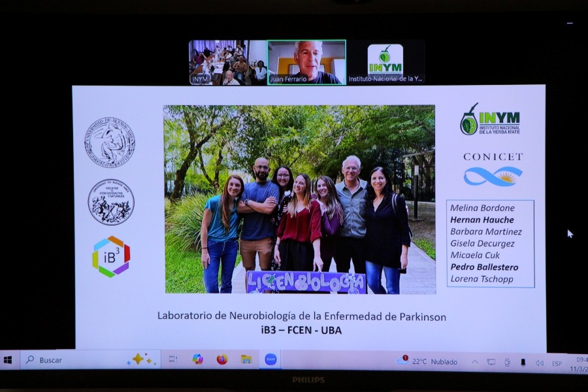The width and height of the screenshot is (588, 392).
Task: Expand the hidden system tray icons chevron
Action: [x=475, y=362]
